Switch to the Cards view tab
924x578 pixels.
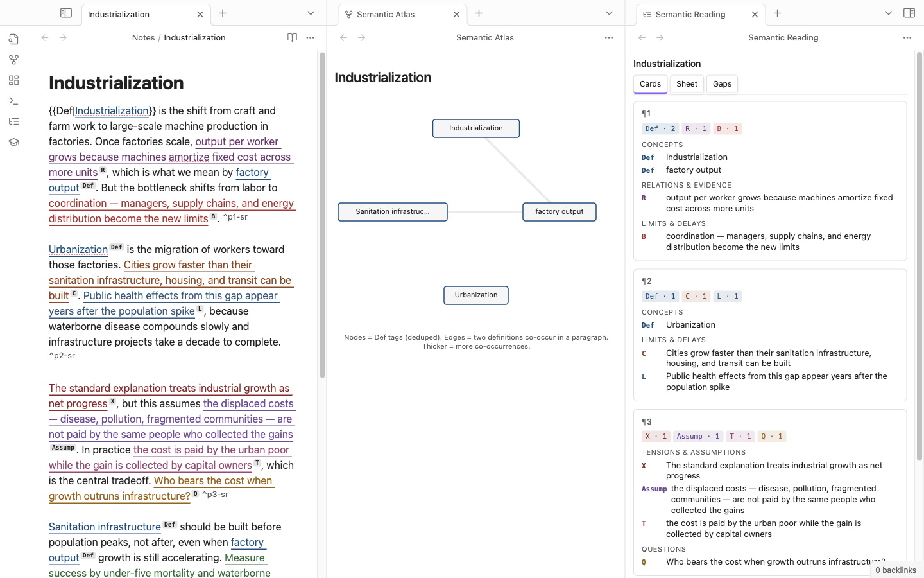coord(650,84)
